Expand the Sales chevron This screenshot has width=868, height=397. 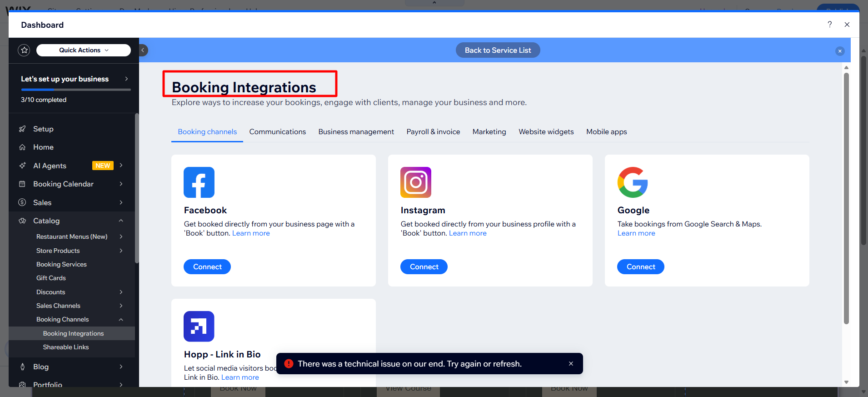coord(121,202)
